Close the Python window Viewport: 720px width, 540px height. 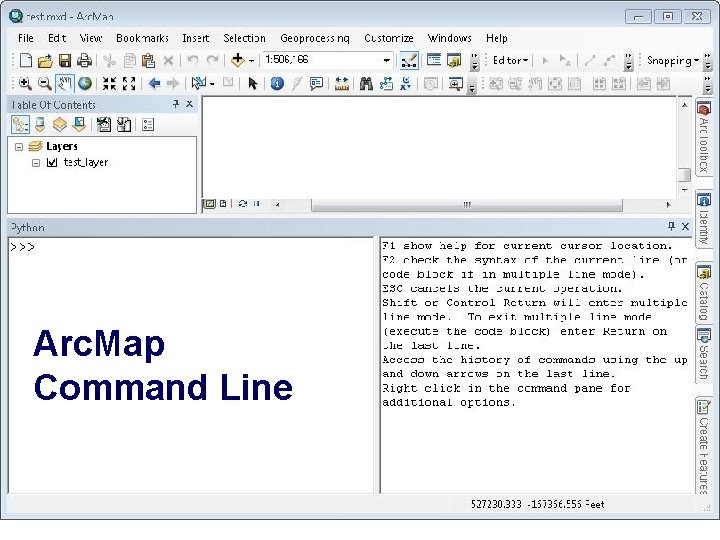685,226
